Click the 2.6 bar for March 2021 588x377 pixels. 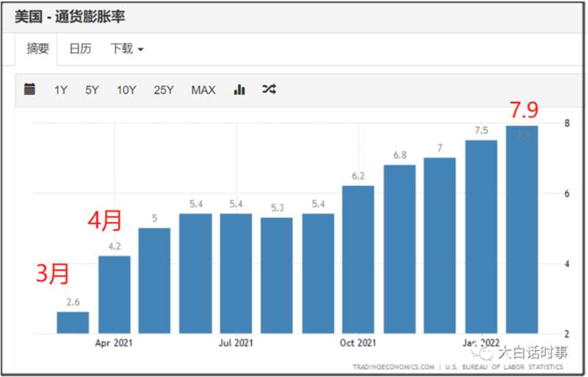tap(73, 323)
